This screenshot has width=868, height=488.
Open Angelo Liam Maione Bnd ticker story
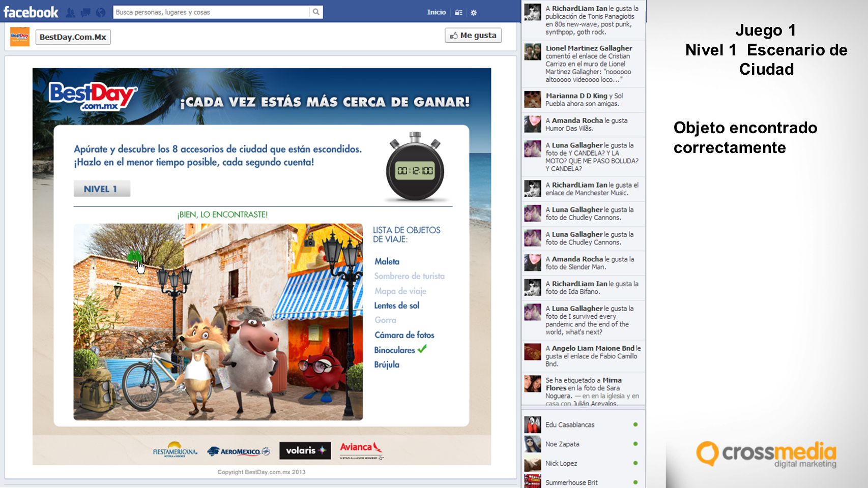[584, 355]
